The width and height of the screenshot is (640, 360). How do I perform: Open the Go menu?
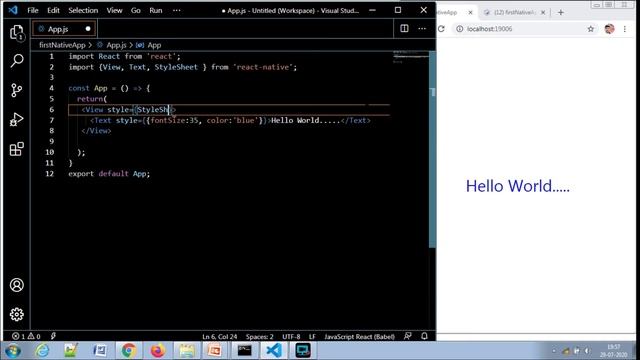click(136, 10)
